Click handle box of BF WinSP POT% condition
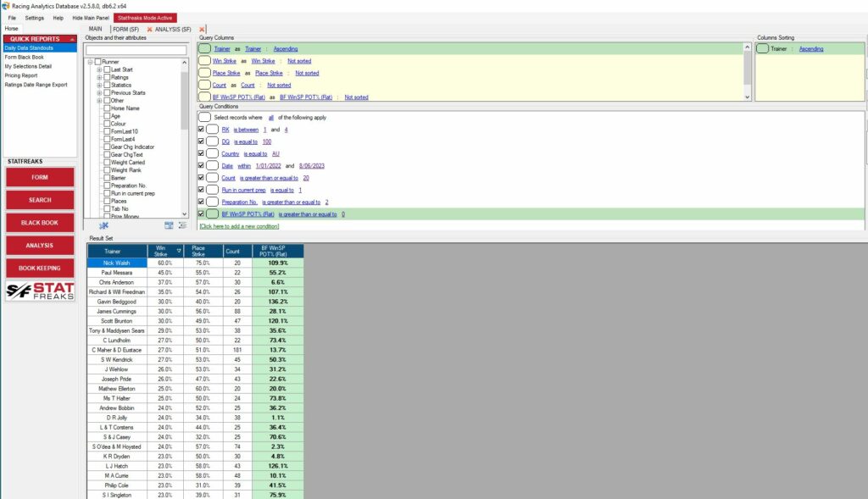Image resolution: width=868 pixels, height=499 pixels. tap(213, 214)
